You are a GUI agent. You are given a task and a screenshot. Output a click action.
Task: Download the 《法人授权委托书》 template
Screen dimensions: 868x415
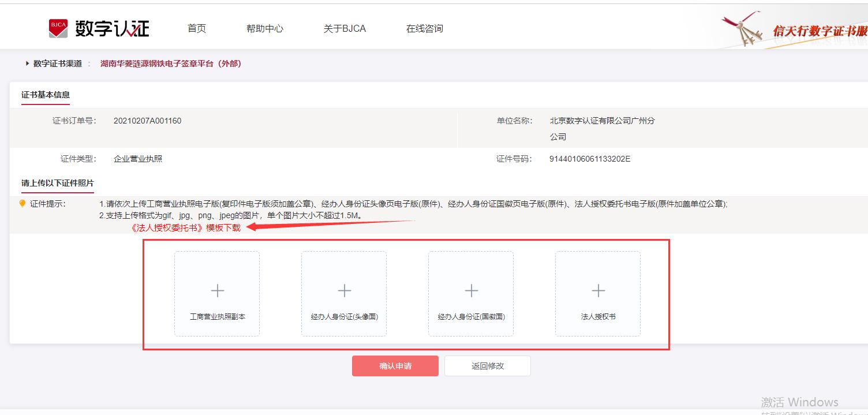[186, 229]
